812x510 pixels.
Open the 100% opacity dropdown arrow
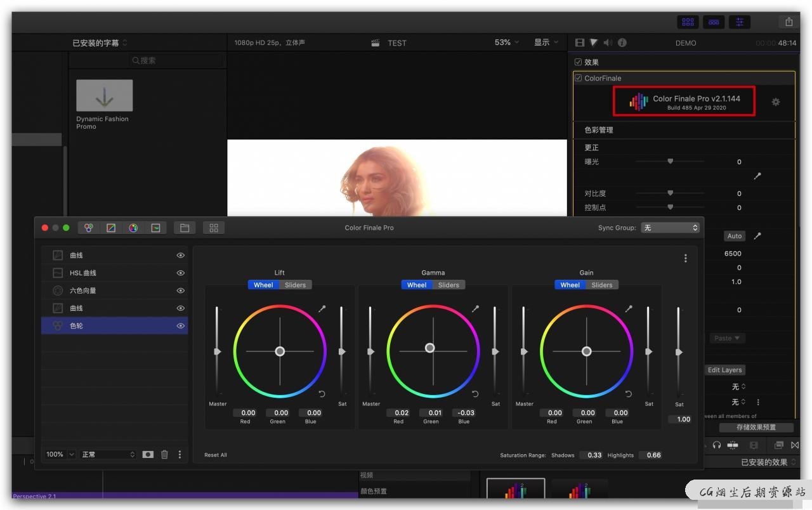click(x=72, y=454)
